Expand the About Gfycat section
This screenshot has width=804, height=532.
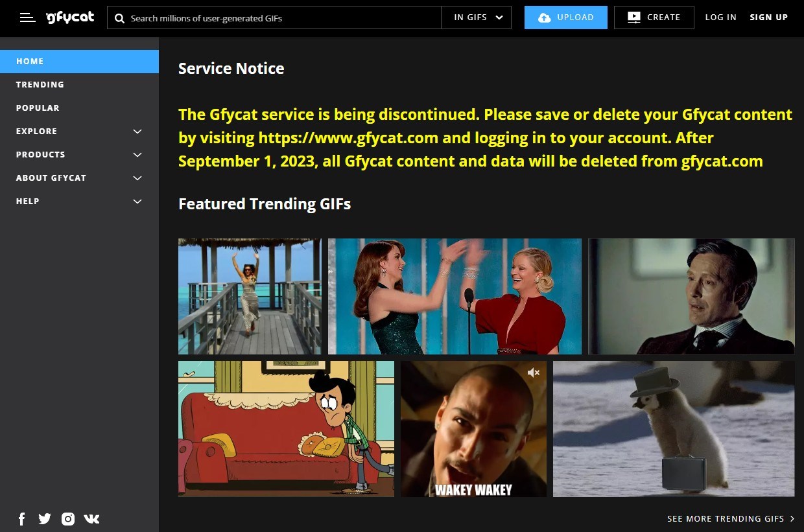pyautogui.click(x=79, y=178)
